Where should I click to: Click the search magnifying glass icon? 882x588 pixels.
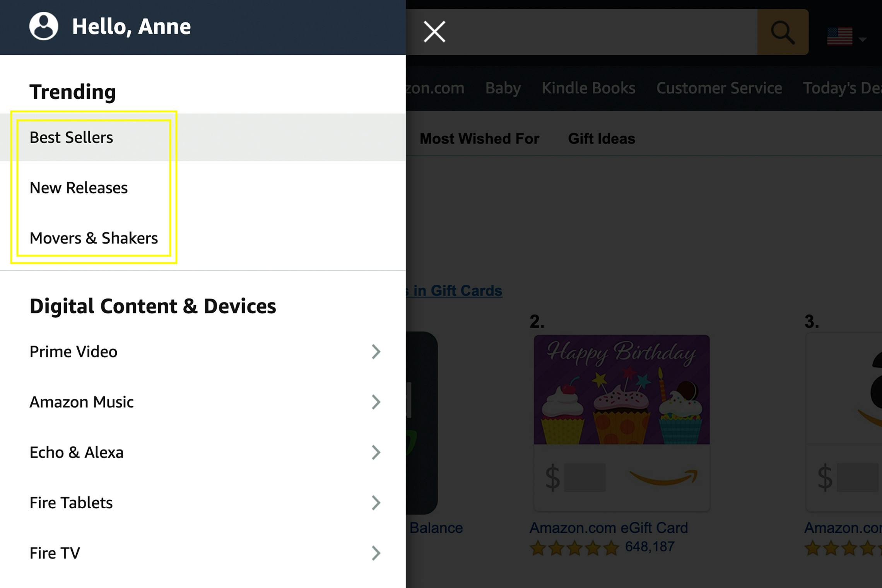click(783, 32)
